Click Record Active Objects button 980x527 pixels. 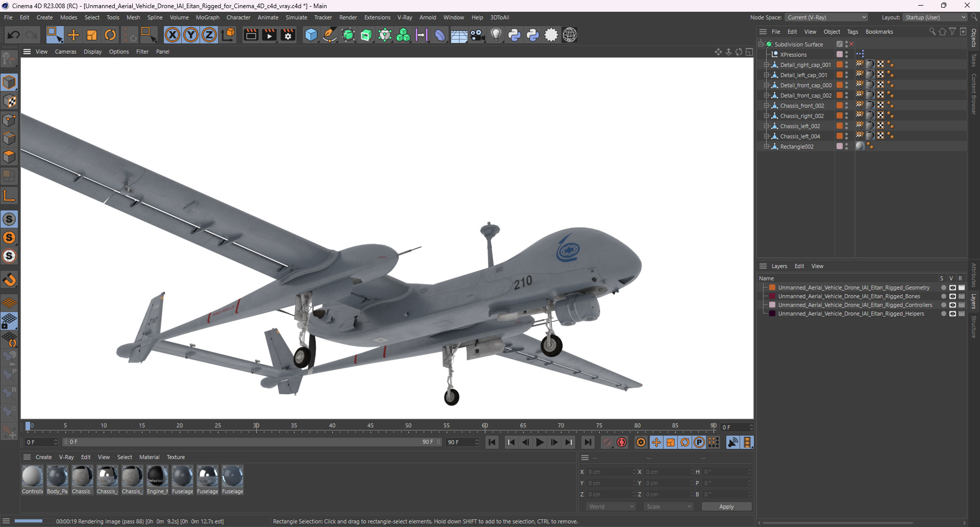tap(607, 442)
